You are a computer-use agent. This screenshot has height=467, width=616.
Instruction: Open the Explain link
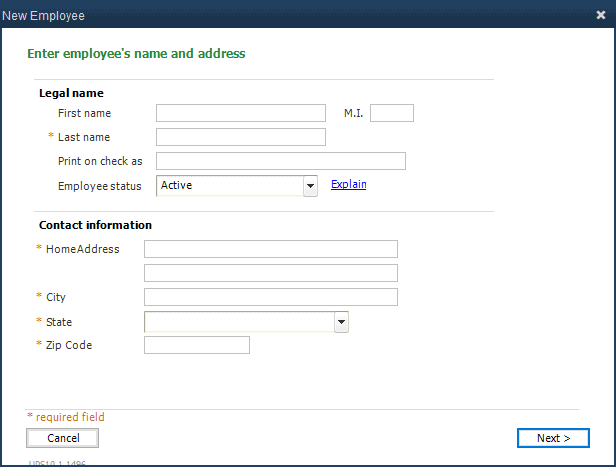348,184
